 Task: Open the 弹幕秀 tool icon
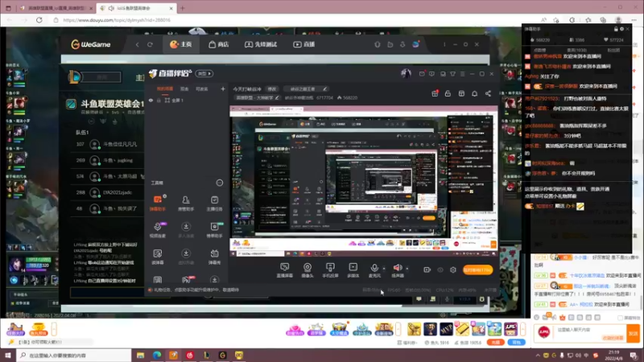coord(214,257)
